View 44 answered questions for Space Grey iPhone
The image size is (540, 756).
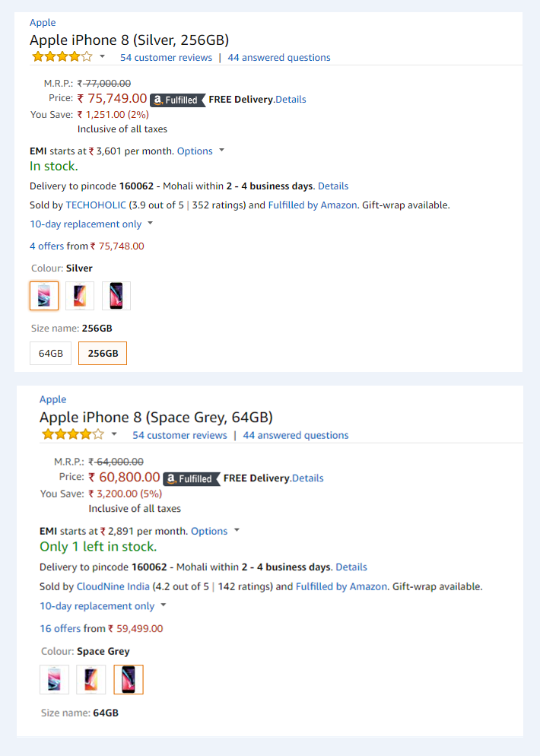295,436
